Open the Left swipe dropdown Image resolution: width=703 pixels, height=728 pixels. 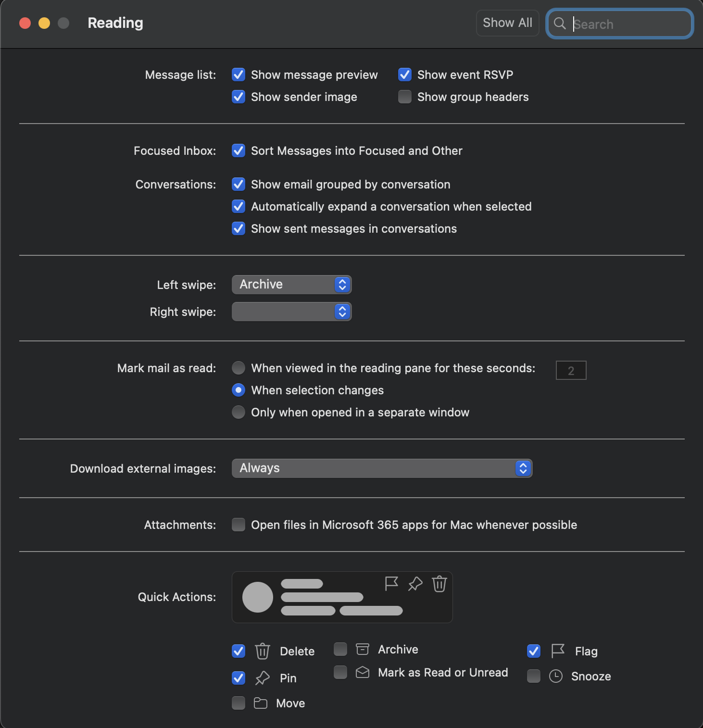click(291, 284)
